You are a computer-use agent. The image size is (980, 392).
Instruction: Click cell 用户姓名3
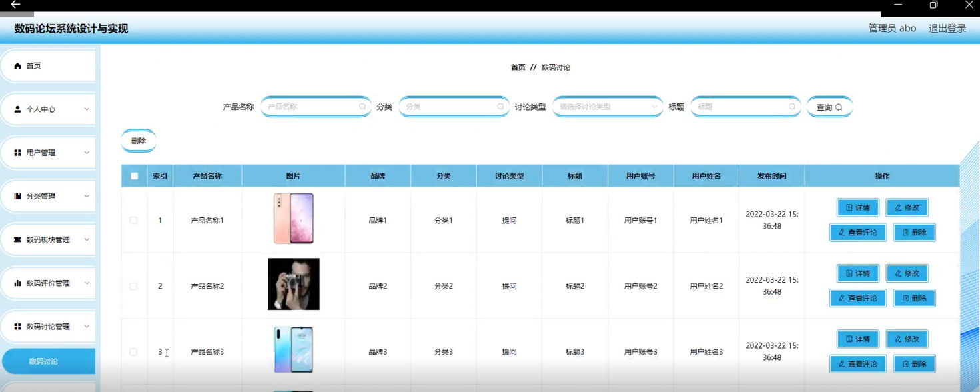(706, 352)
